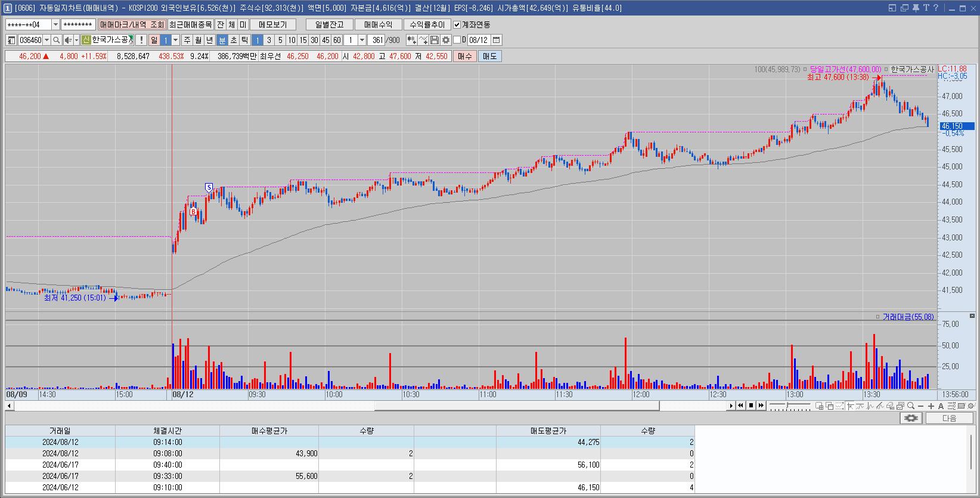This screenshot has width=980, height=498.
Task: Click the zoom magnifier icon under chart
Action: tap(911, 406)
